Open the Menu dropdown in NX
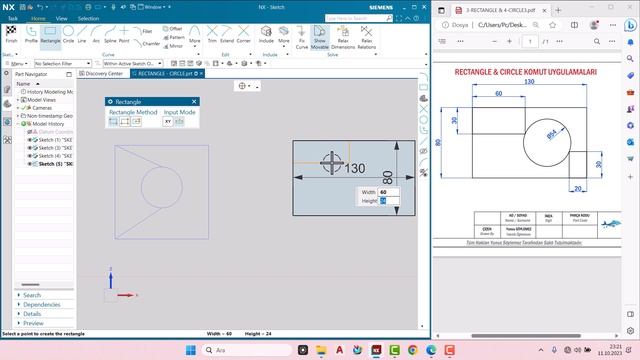This screenshot has width=640, height=360. [x=17, y=64]
